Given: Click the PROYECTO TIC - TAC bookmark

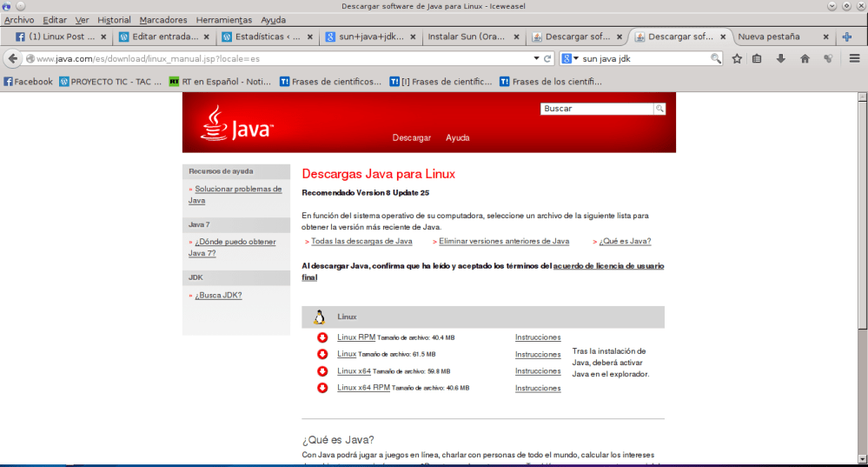Looking at the screenshot, I should tap(110, 82).
